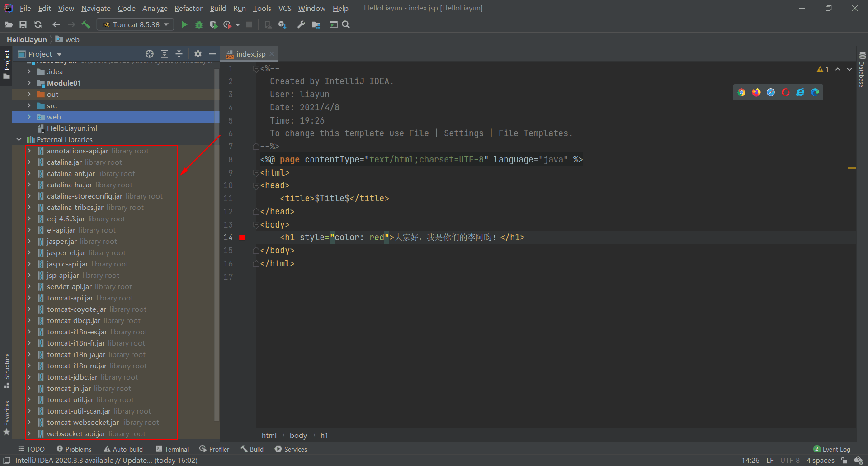This screenshot has height=466, width=868.
Task: Open Project panel gear options
Action: (198, 54)
